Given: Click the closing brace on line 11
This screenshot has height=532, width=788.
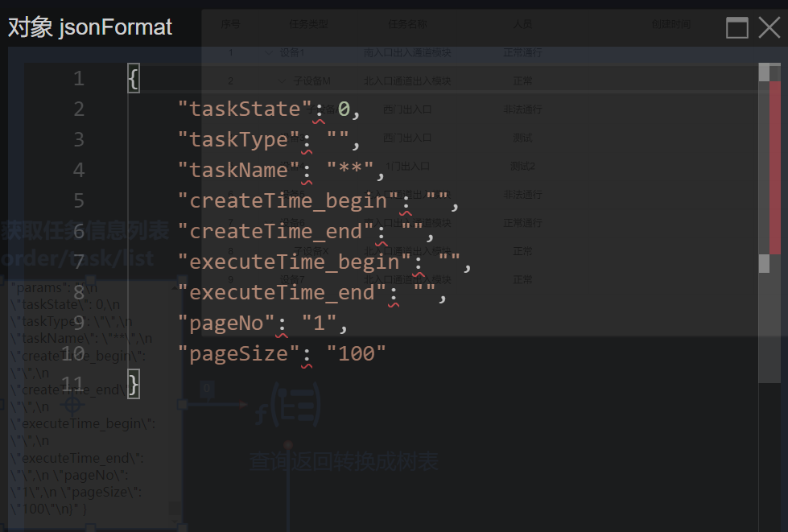Looking at the screenshot, I should pyautogui.click(x=134, y=384).
